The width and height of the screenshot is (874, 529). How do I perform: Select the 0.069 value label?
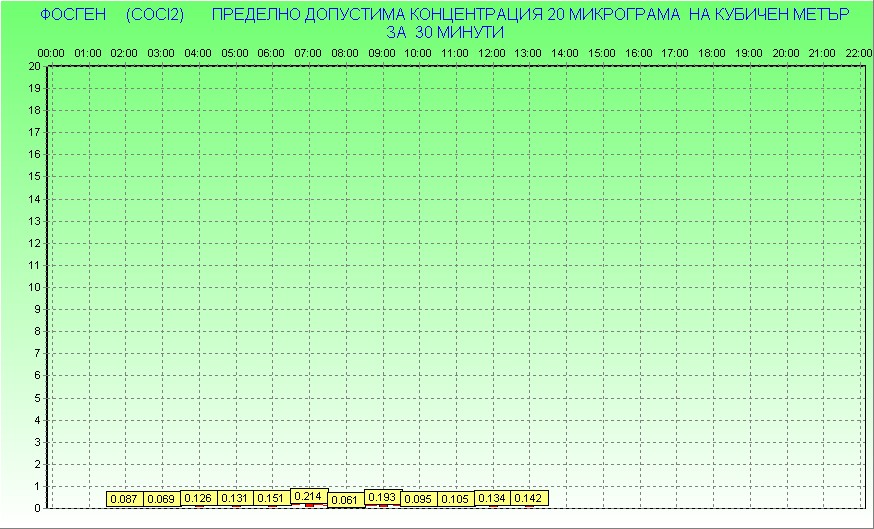161,499
